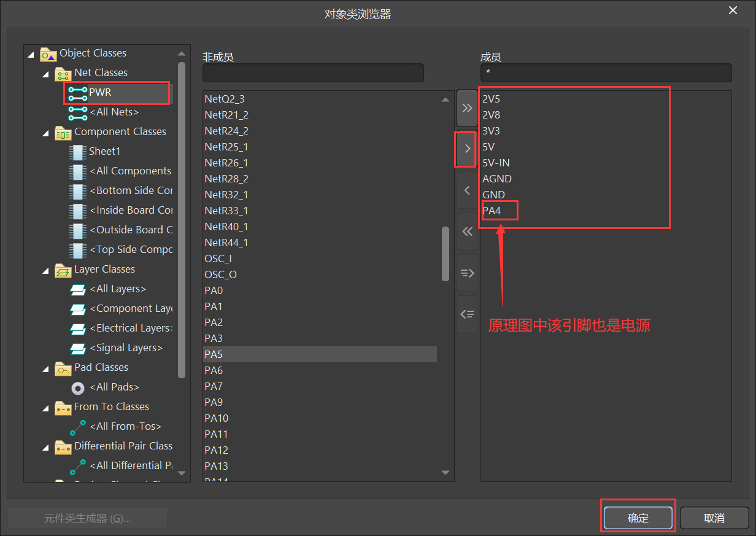This screenshot has width=756, height=536.
Task: Collapse the Object Classes tree root
Action: click(x=31, y=54)
